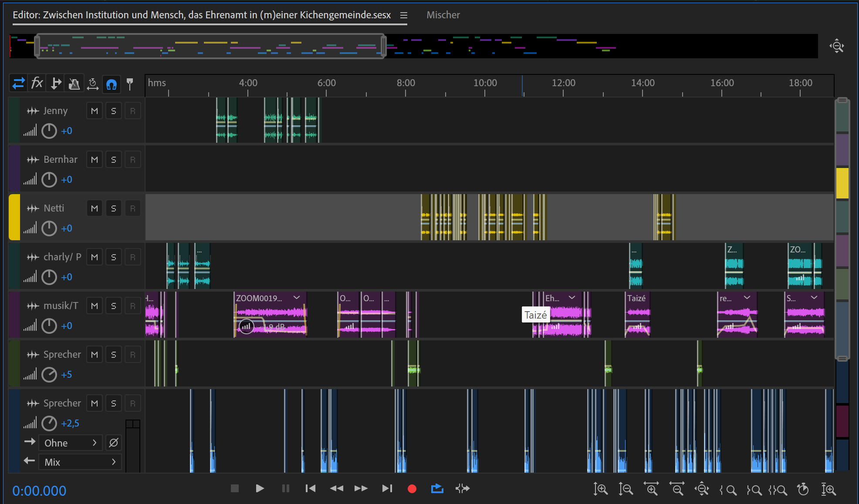Click the skip selection icon in transport
The width and height of the screenshot is (859, 504).
[x=462, y=488]
